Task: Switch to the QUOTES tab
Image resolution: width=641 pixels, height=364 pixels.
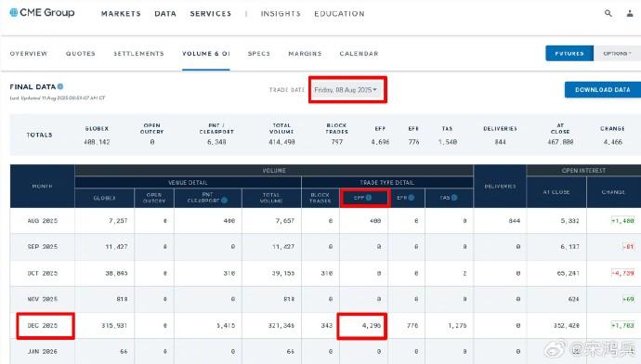Action: 81,54
